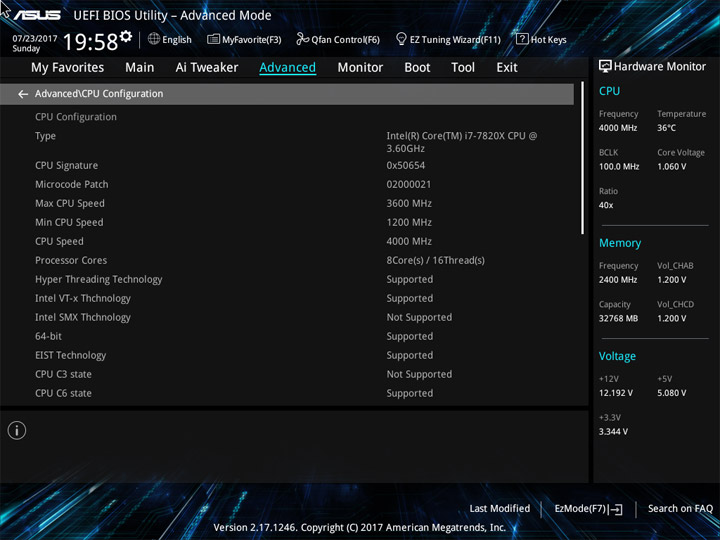
Task: Open the settings gear next to the clock
Action: click(x=126, y=36)
